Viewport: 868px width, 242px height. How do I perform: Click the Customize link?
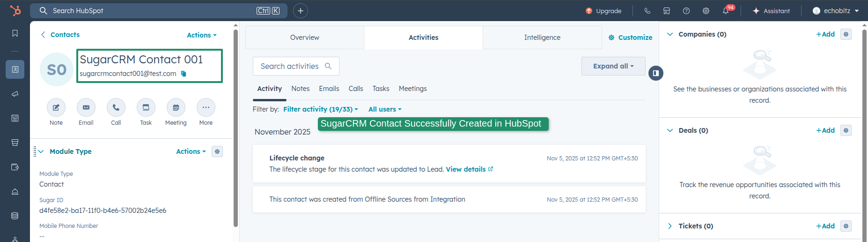[630, 38]
